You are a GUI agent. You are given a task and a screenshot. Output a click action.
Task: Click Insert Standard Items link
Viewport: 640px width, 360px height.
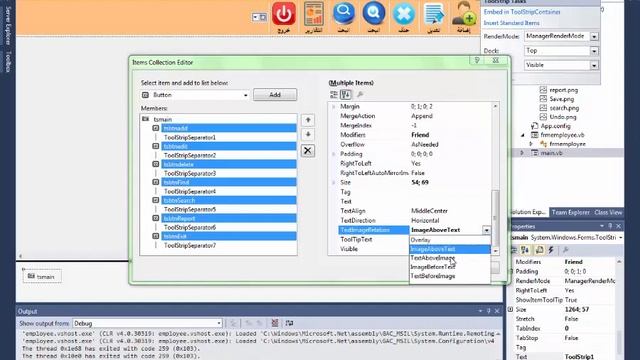(x=511, y=23)
